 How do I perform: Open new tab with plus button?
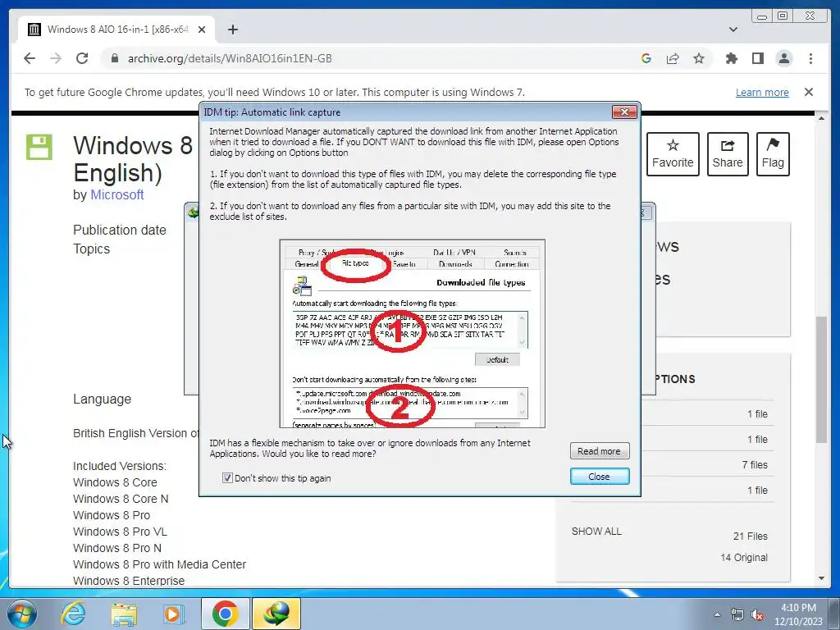tap(232, 30)
